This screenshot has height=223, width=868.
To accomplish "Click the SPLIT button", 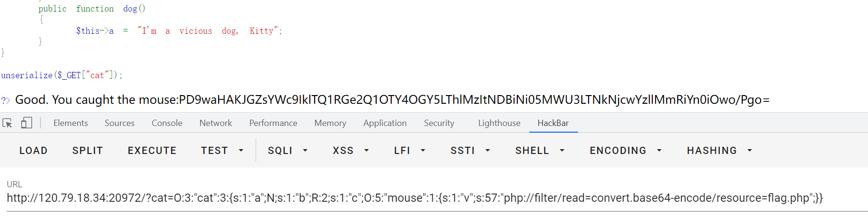I will (88, 151).
